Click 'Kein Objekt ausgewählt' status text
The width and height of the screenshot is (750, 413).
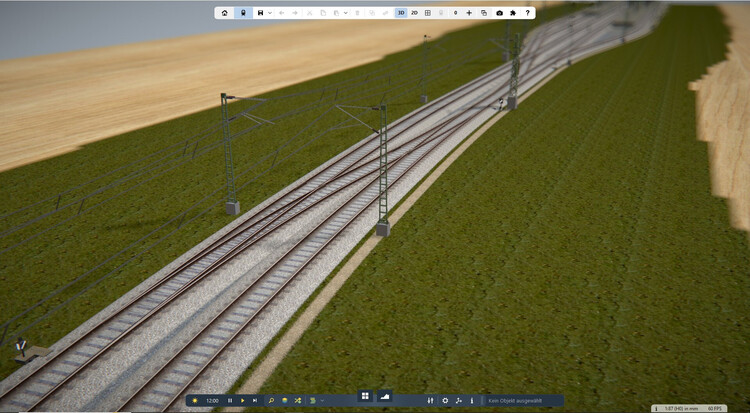[515, 401]
